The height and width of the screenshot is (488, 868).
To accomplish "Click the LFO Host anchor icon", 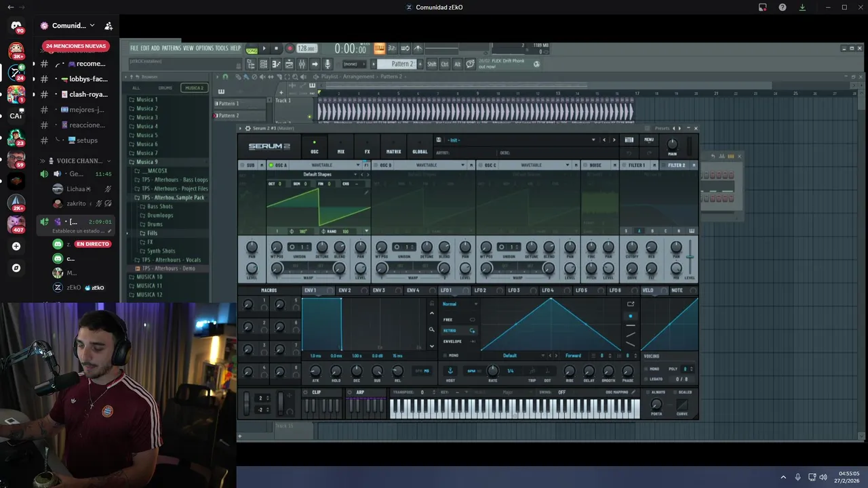I will click(450, 371).
